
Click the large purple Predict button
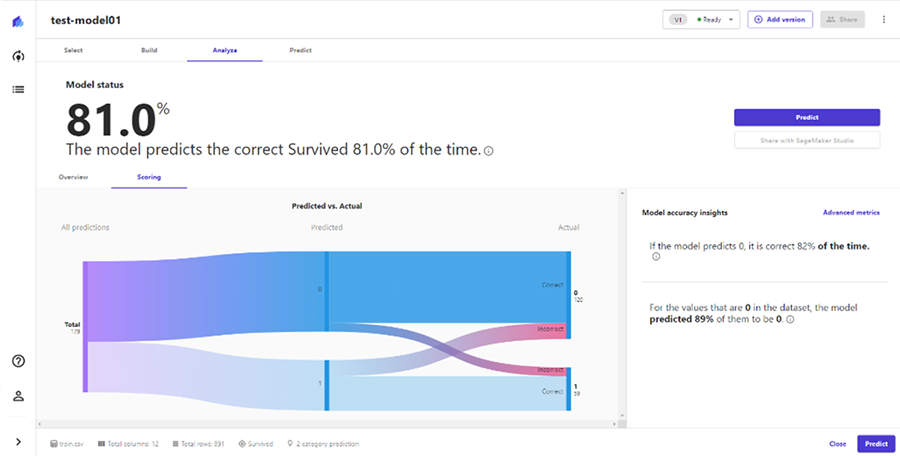(806, 117)
